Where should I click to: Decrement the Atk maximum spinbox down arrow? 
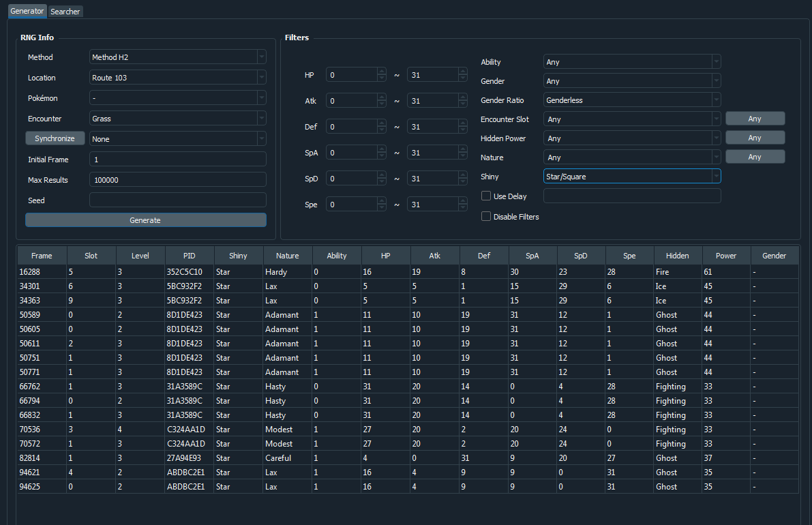[x=462, y=104]
